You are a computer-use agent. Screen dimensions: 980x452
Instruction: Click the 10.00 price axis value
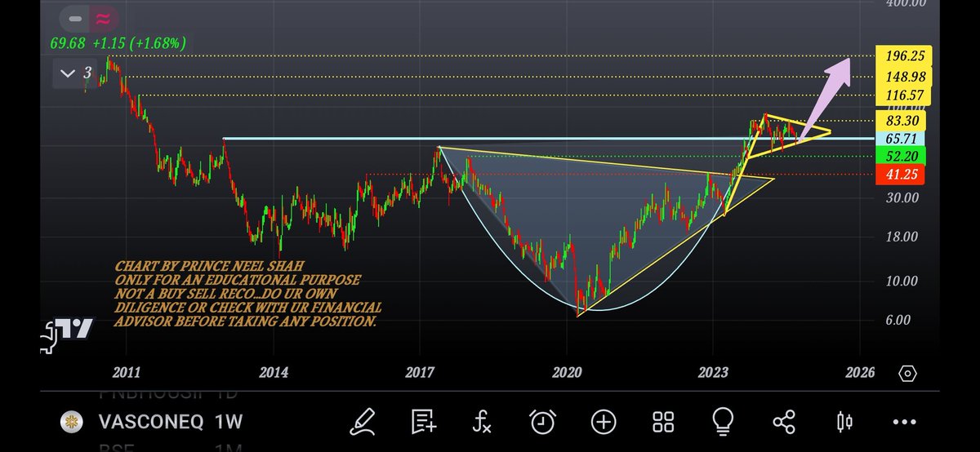pyautogui.click(x=902, y=281)
